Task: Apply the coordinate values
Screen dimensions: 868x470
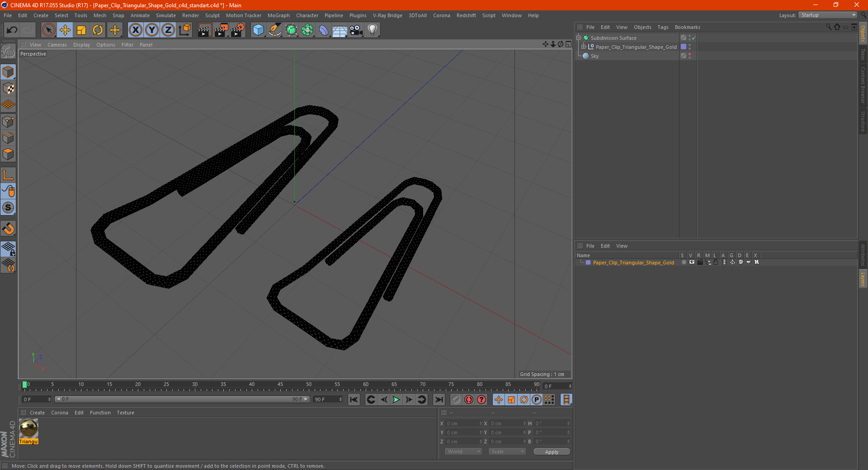Action: click(x=552, y=451)
